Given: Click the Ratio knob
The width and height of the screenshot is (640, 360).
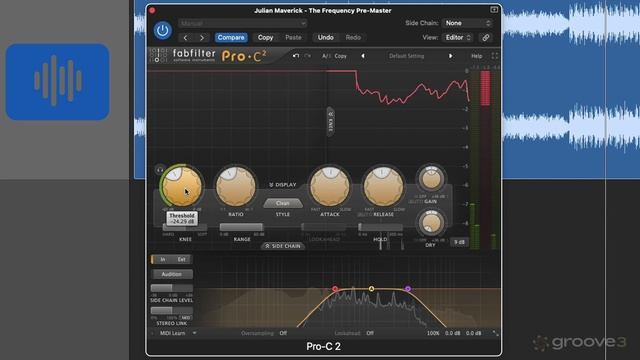Looking at the screenshot, I should [236, 187].
